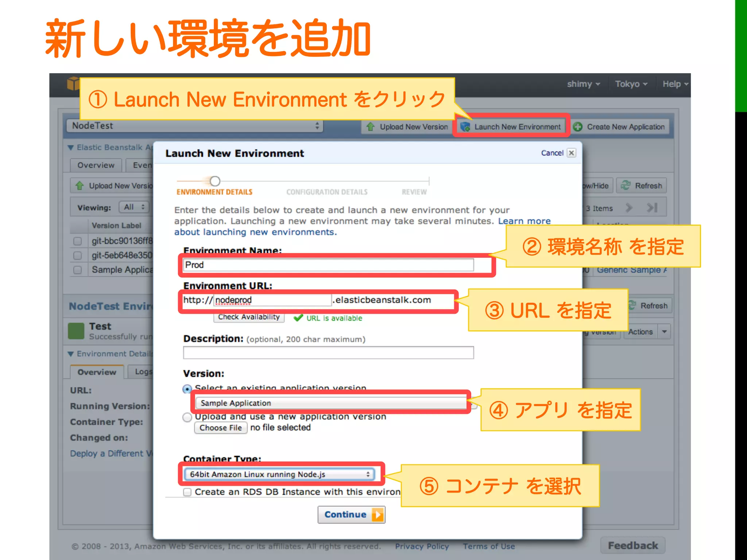747x560 pixels.
Task: Click the Review wizard step
Action: point(414,192)
